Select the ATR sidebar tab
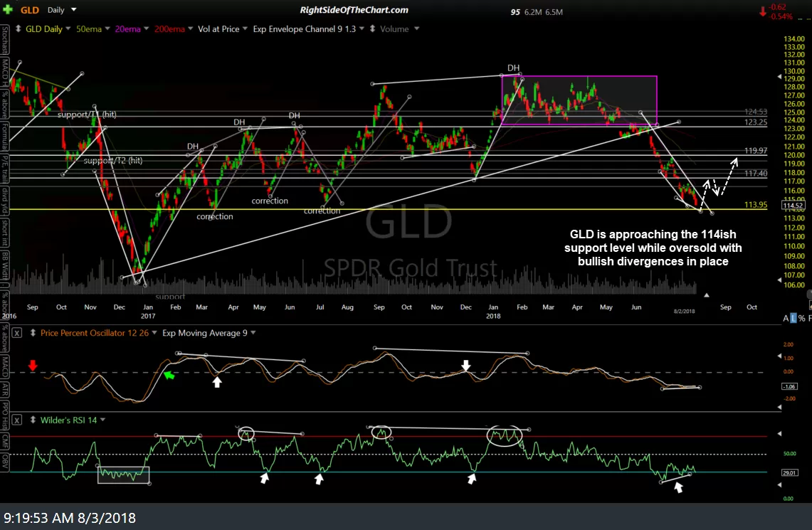 (5, 390)
